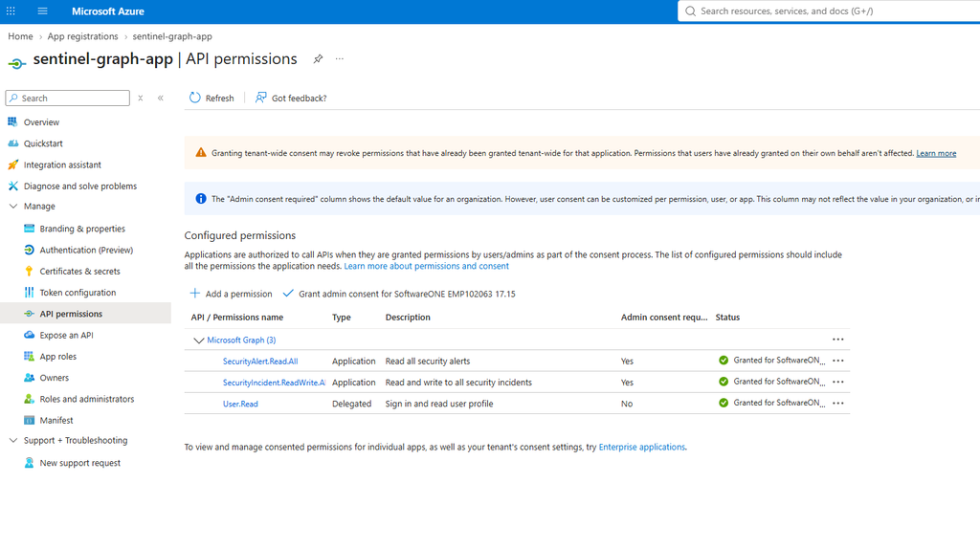The width and height of the screenshot is (980, 548).
Task: Focus the top resources search bar
Action: pyautogui.click(x=829, y=11)
